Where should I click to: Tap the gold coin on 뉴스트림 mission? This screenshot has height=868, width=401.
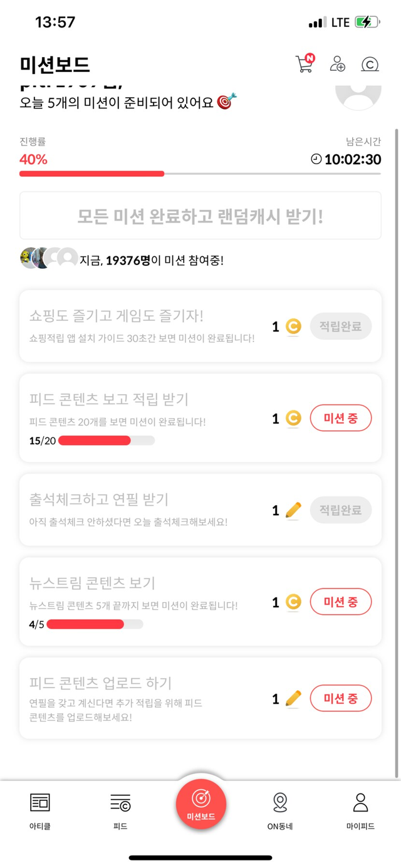pos(293,603)
